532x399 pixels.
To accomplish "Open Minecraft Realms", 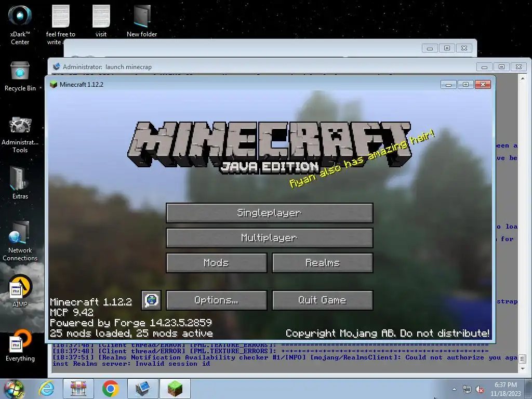I will click(322, 262).
